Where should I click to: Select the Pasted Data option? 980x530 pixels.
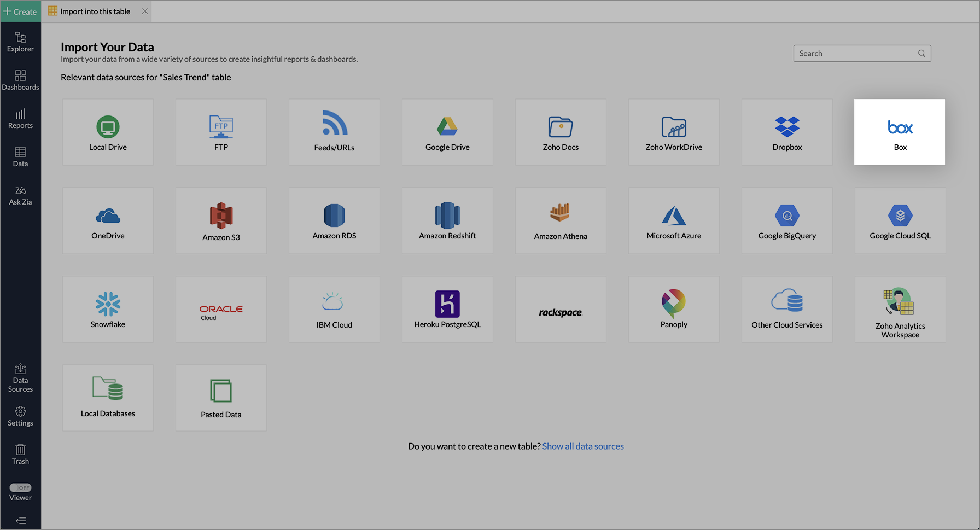[221, 398]
